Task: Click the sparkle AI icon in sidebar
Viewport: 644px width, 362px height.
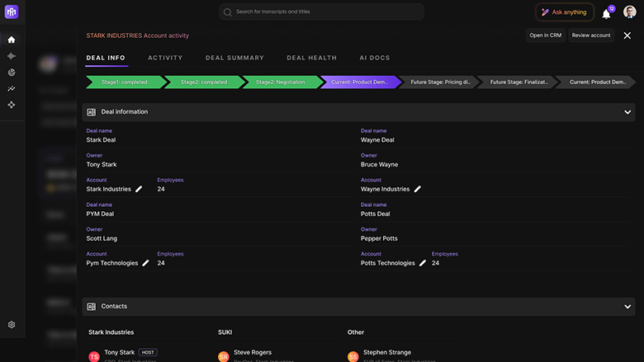Action: (x=12, y=105)
